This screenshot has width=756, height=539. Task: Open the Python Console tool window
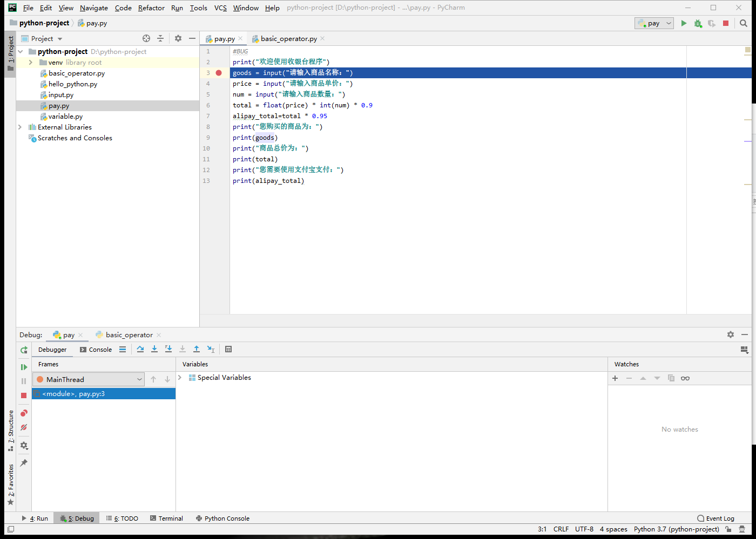(x=222, y=518)
